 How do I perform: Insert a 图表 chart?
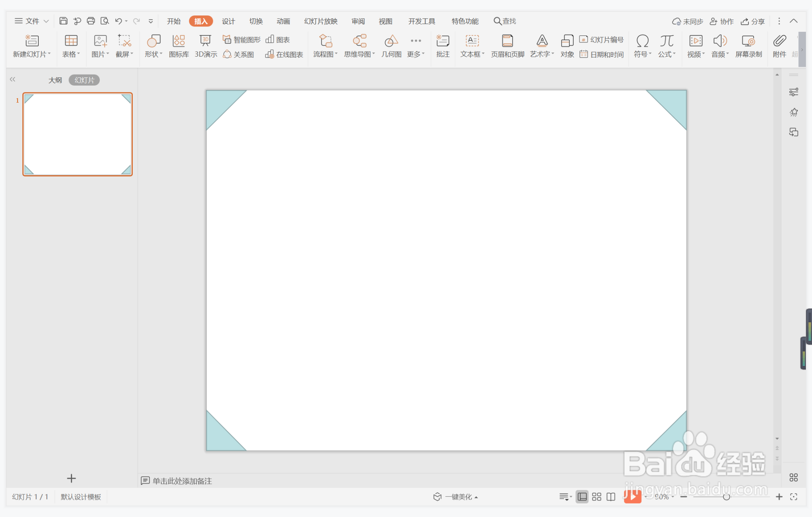point(278,40)
